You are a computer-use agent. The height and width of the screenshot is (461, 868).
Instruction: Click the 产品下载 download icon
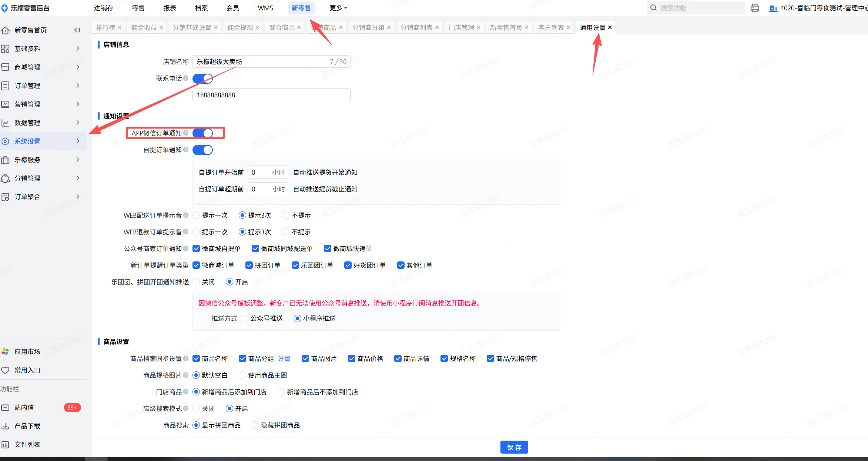click(x=5, y=426)
